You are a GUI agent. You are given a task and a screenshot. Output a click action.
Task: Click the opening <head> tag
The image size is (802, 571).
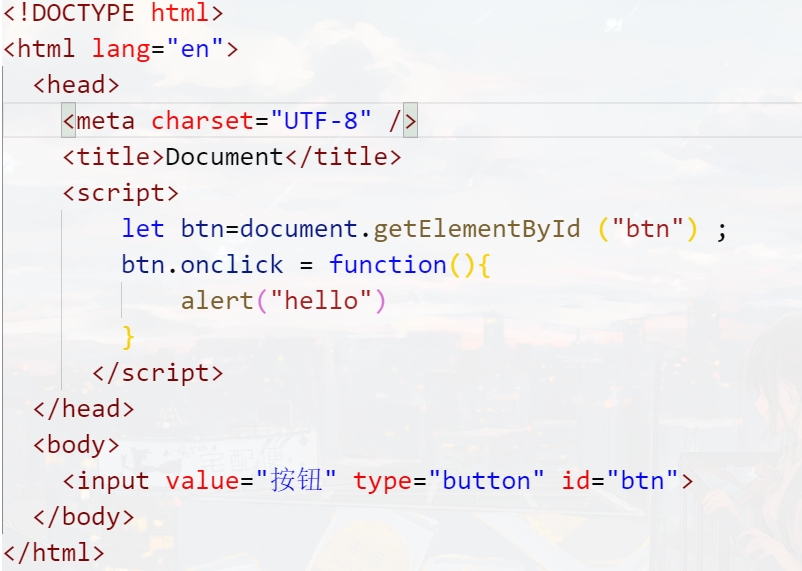pos(76,85)
